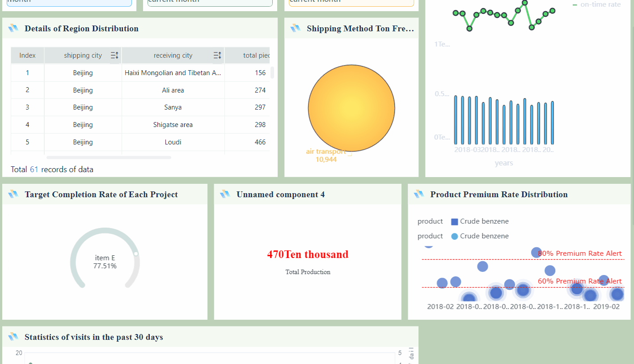Toggle the round Crude benzene legend swatch
The height and width of the screenshot is (364, 634).
coord(455,236)
